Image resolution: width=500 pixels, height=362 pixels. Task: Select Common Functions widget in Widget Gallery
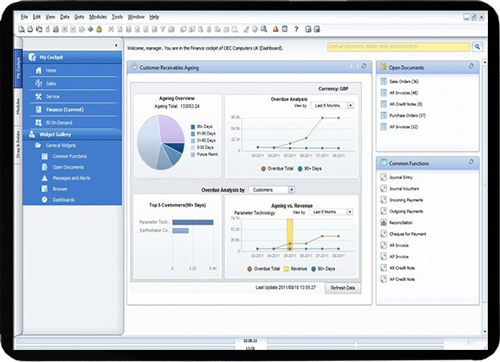(x=69, y=156)
